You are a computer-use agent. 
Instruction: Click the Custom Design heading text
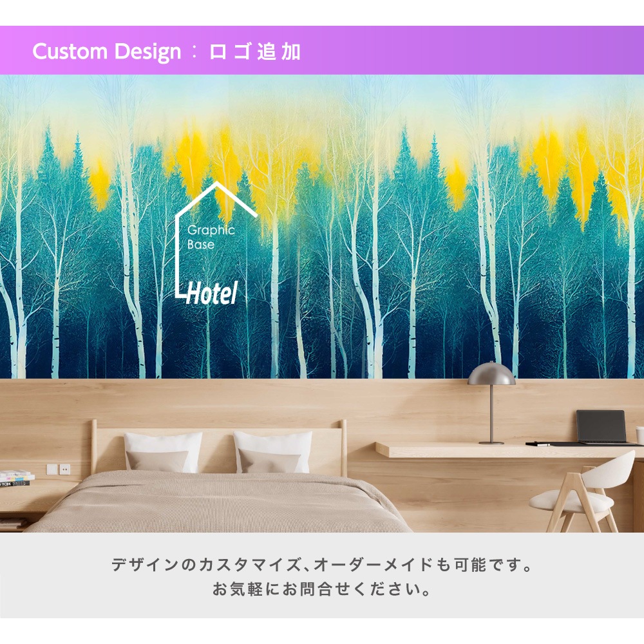pyautogui.click(x=106, y=52)
